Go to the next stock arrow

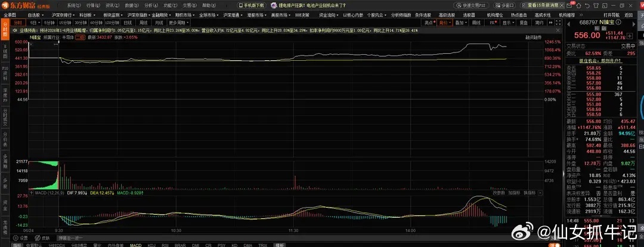(634, 24)
